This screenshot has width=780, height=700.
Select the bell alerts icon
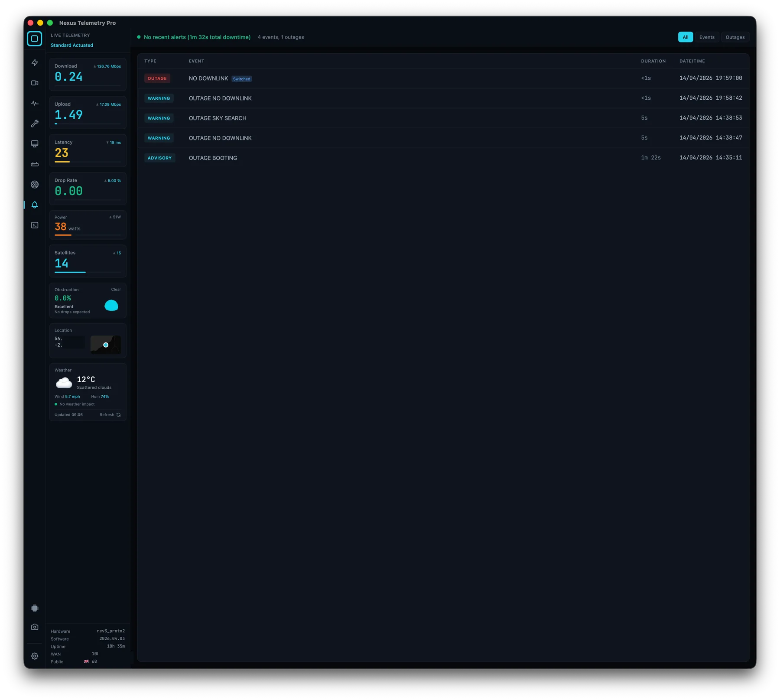point(35,205)
